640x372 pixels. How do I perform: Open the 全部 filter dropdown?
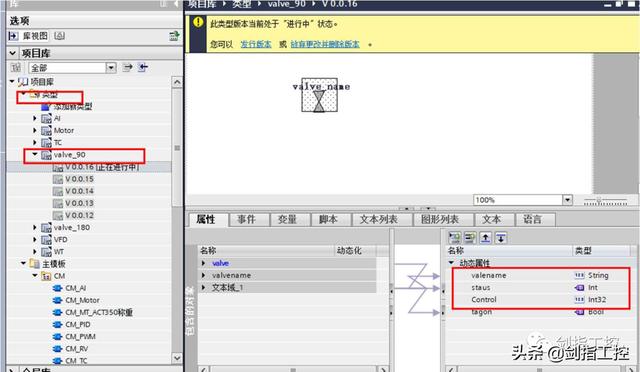[x=111, y=68]
